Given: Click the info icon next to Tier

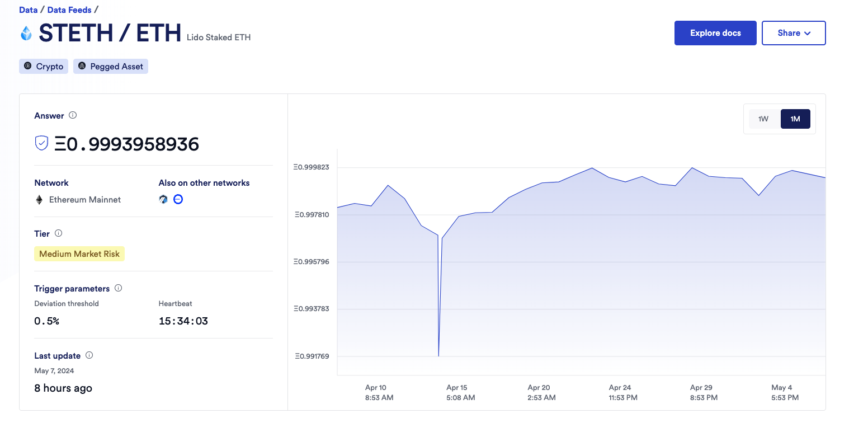Looking at the screenshot, I should pyautogui.click(x=58, y=233).
